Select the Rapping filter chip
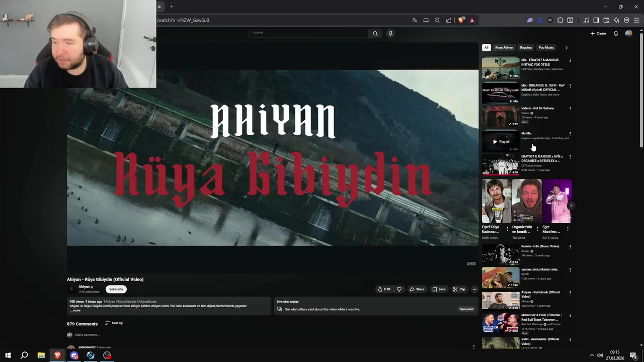The width and height of the screenshot is (644, 362). click(526, 48)
